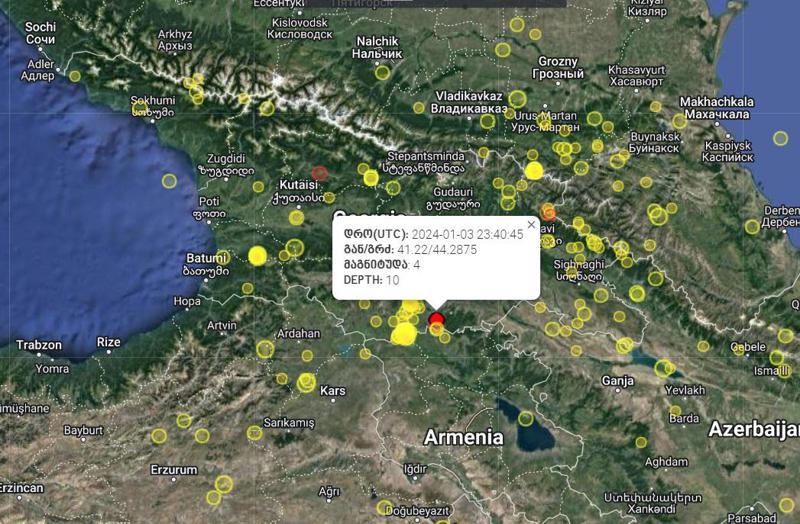Click the red-outlined marker above Kutaisi
Screen dimensions: 800x524
tap(320, 173)
